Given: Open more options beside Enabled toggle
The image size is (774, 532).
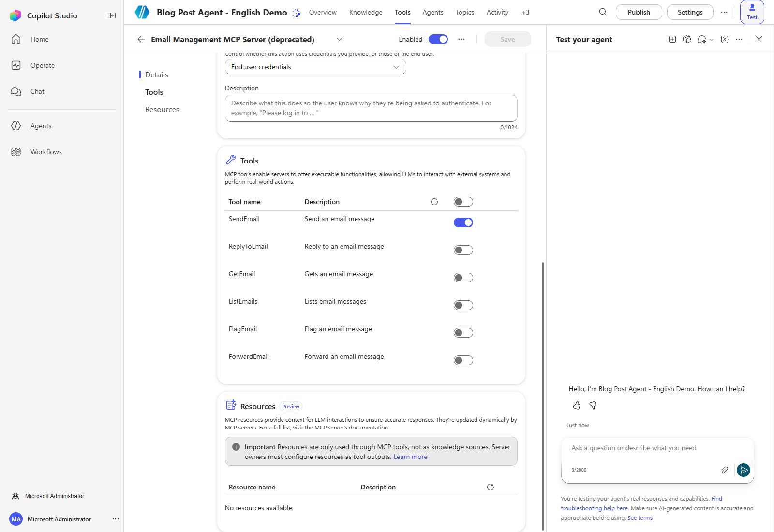Looking at the screenshot, I should [x=461, y=39].
